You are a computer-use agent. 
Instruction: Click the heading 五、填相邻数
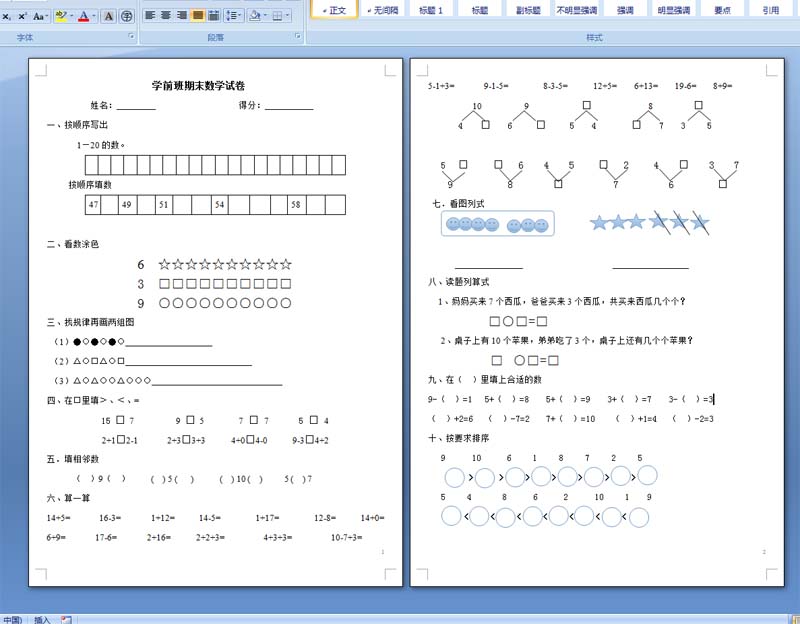(x=73, y=459)
